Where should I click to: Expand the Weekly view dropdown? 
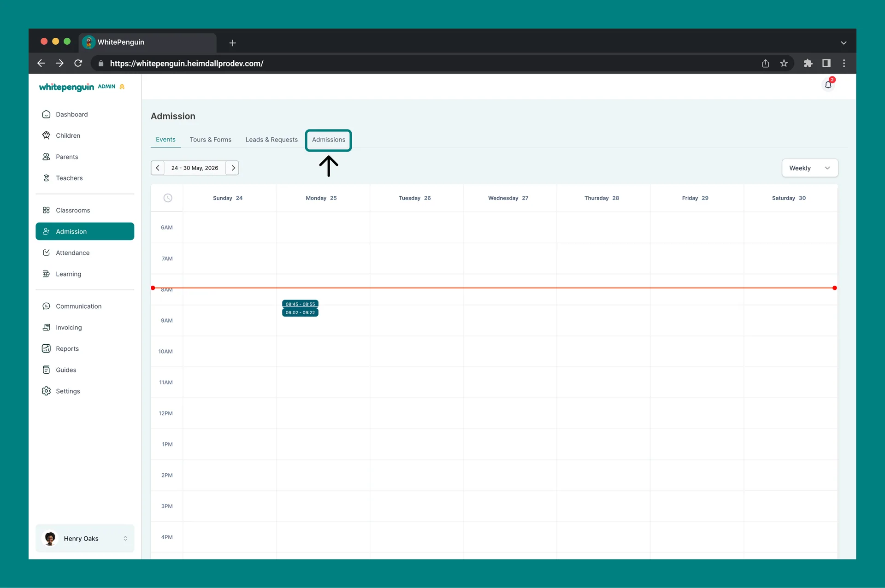coord(810,168)
